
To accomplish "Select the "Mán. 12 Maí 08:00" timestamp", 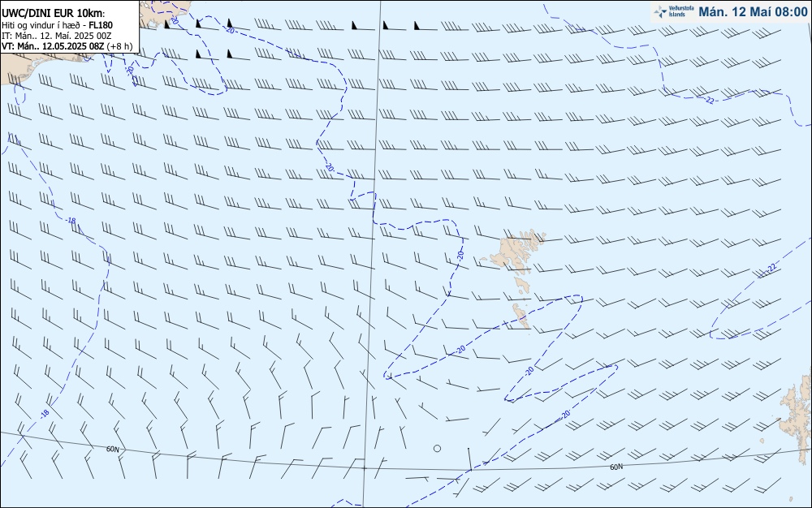I will (x=753, y=11).
